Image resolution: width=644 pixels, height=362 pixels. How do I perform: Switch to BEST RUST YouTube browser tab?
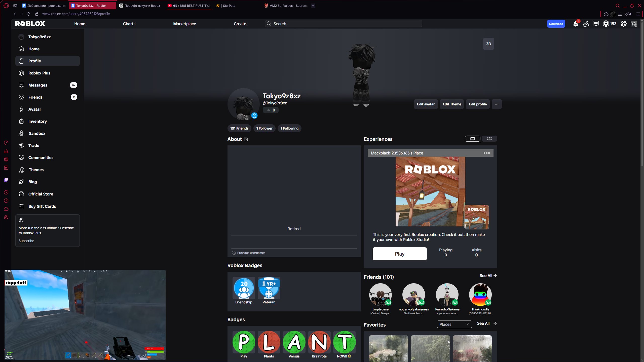tap(189, 6)
